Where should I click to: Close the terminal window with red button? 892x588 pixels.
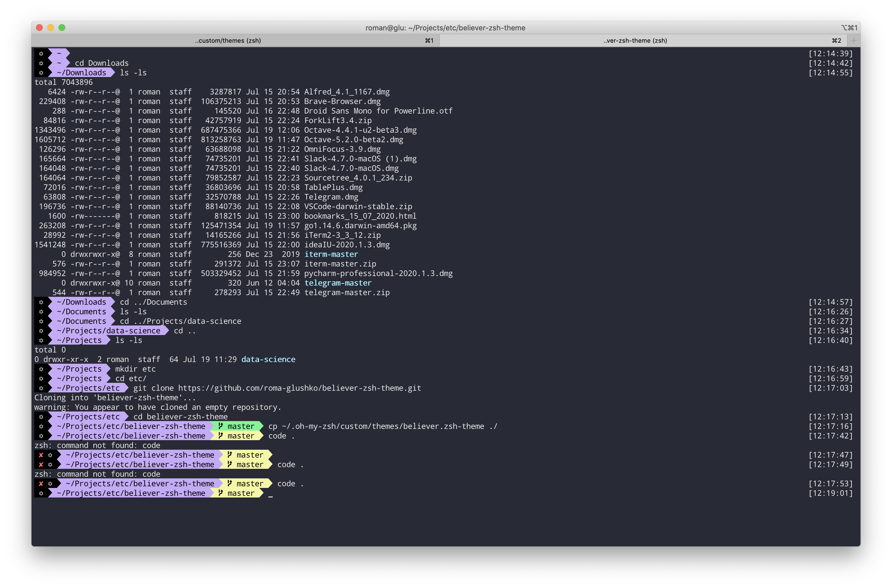tap(39, 28)
